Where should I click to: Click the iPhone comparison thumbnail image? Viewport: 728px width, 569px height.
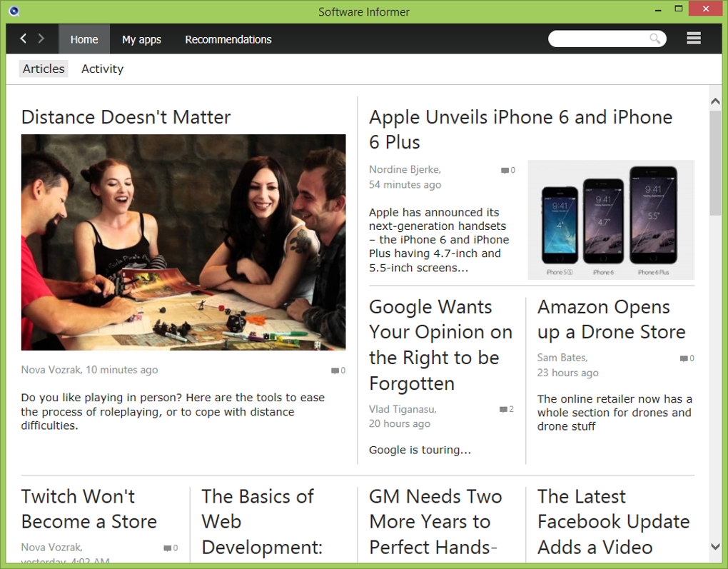[611, 220]
